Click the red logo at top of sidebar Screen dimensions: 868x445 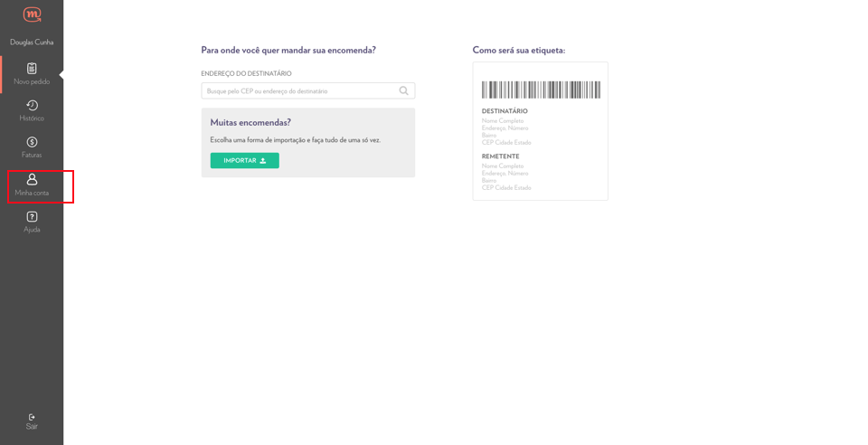[32, 14]
